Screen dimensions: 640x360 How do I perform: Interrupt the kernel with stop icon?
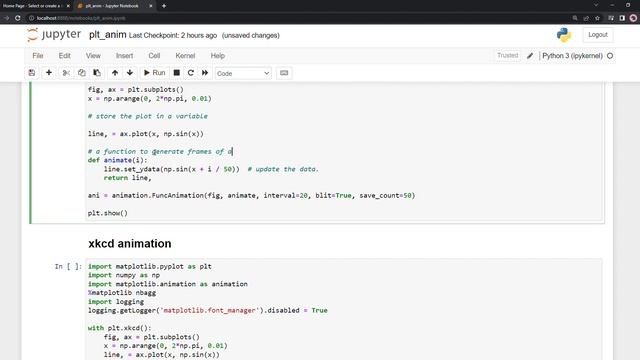point(177,73)
